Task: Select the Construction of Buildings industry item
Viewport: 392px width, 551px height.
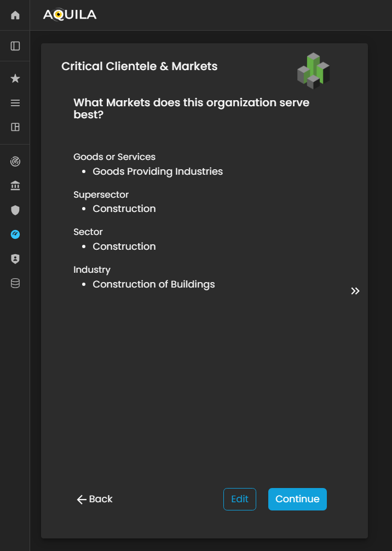Action: [153, 284]
